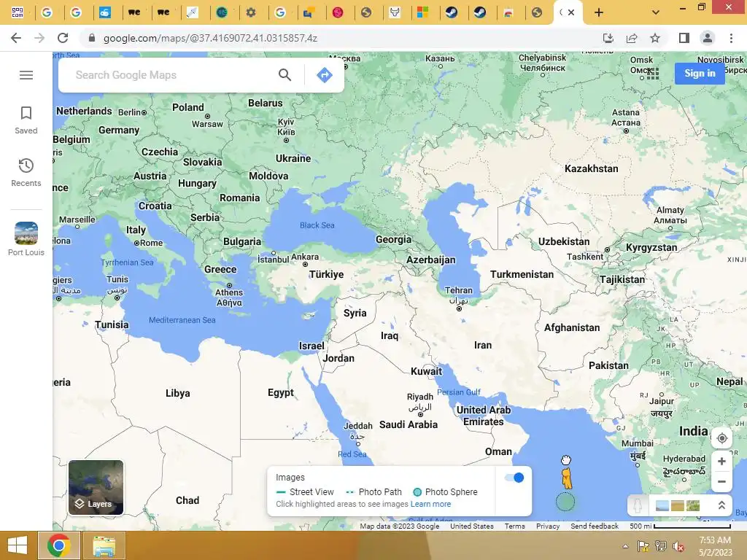The height and width of the screenshot is (560, 747).
Task: Zoom out with the minus button
Action: coord(721,481)
